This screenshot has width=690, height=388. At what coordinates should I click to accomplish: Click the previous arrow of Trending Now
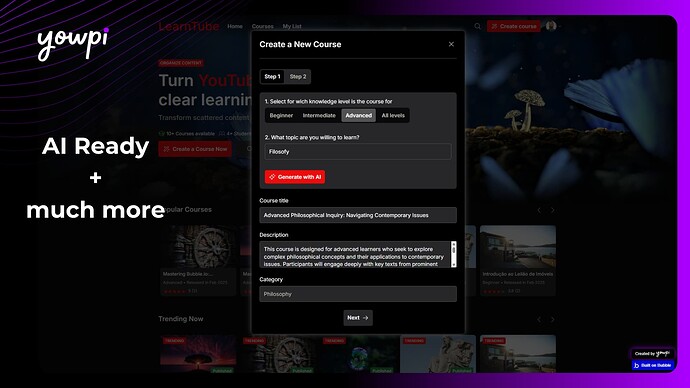[x=539, y=319]
